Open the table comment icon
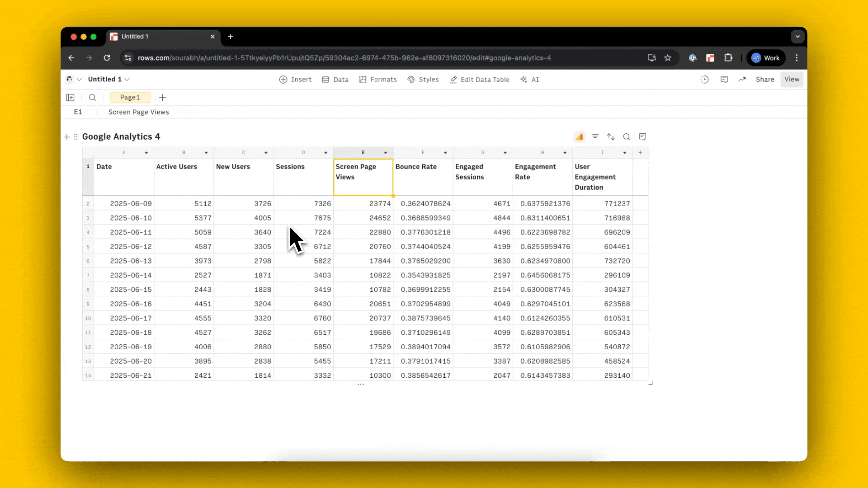Image resolution: width=868 pixels, height=488 pixels. coord(642,137)
